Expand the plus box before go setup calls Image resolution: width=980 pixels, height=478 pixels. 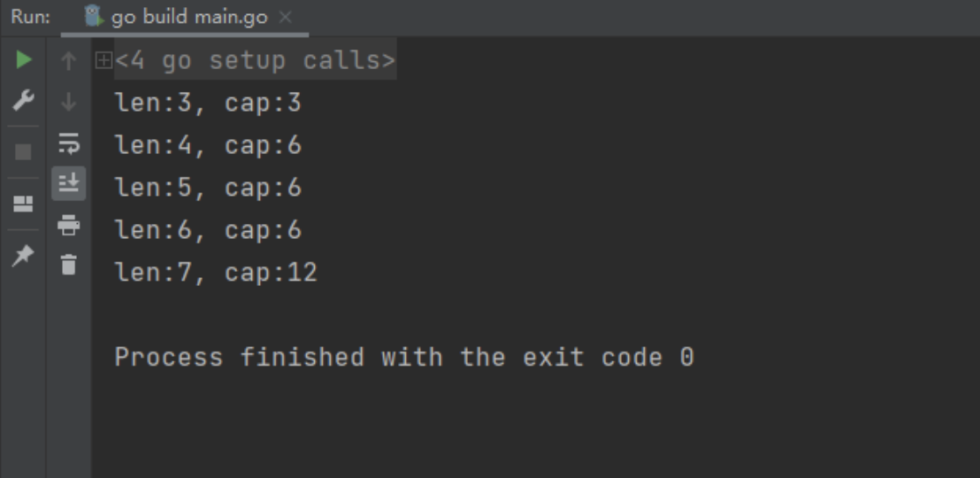tap(103, 61)
